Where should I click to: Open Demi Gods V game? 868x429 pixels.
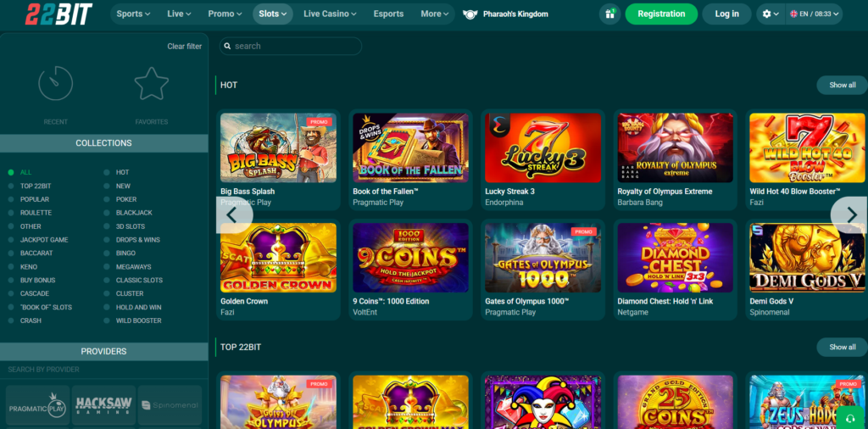pyautogui.click(x=808, y=258)
